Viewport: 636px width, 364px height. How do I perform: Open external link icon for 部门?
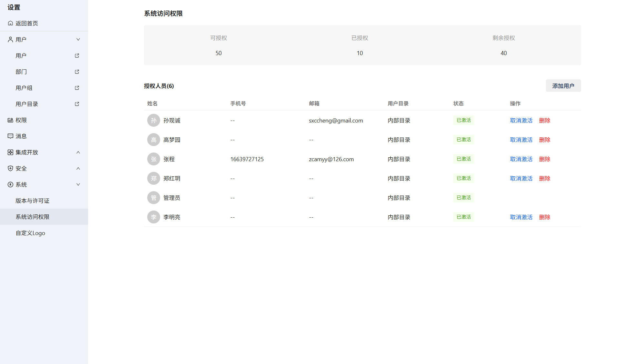click(x=77, y=72)
